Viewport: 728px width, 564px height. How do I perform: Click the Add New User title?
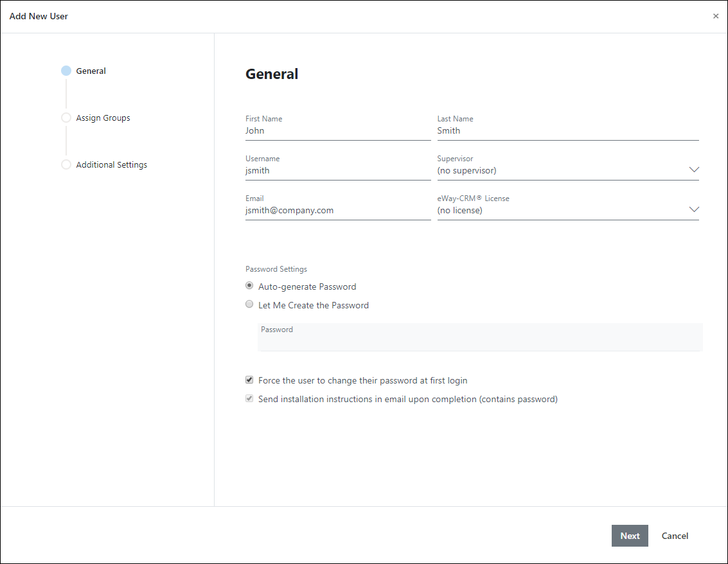[x=39, y=16]
